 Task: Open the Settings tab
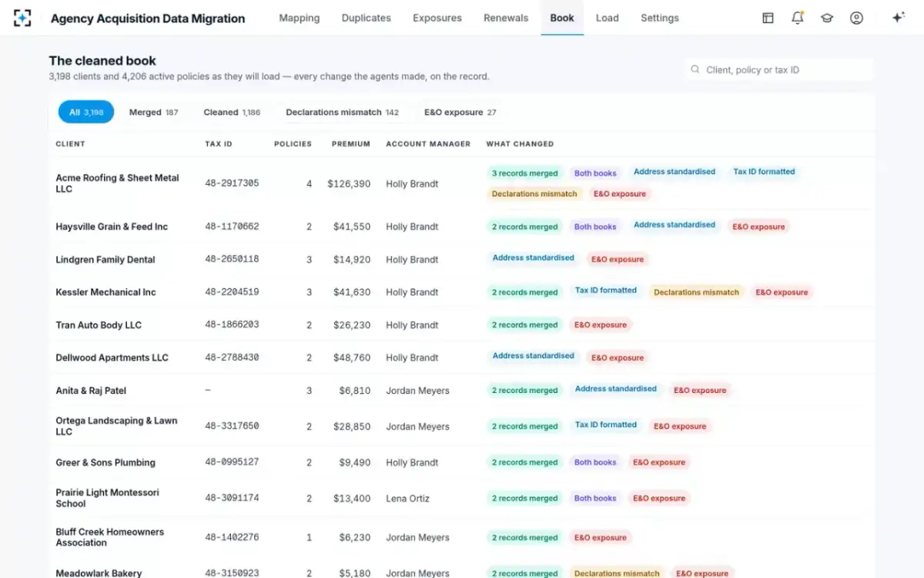pyautogui.click(x=660, y=18)
